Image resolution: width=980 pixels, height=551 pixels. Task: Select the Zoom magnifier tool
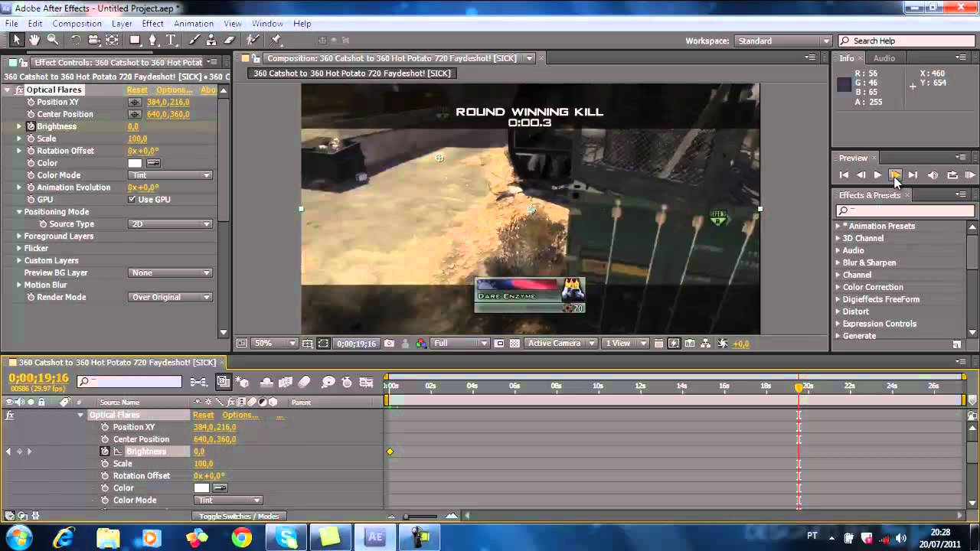[53, 40]
